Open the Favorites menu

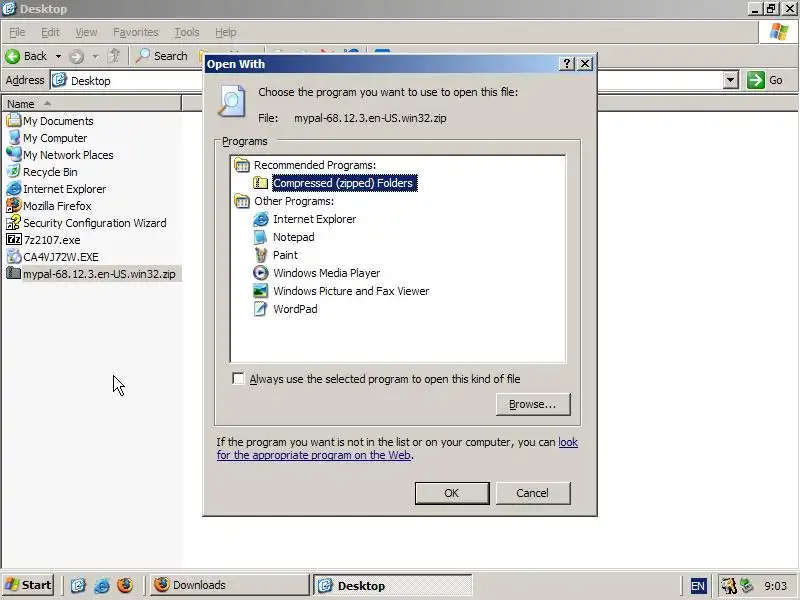[x=136, y=32]
